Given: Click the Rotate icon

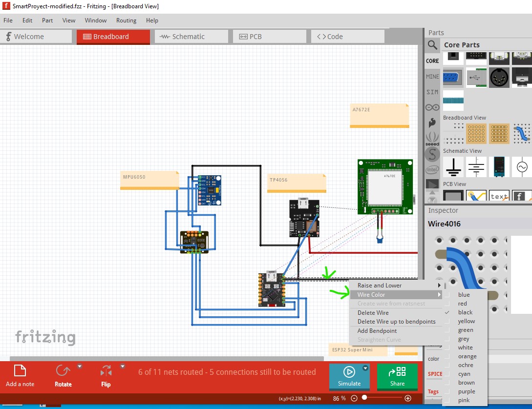Looking at the screenshot, I should click(x=63, y=371).
